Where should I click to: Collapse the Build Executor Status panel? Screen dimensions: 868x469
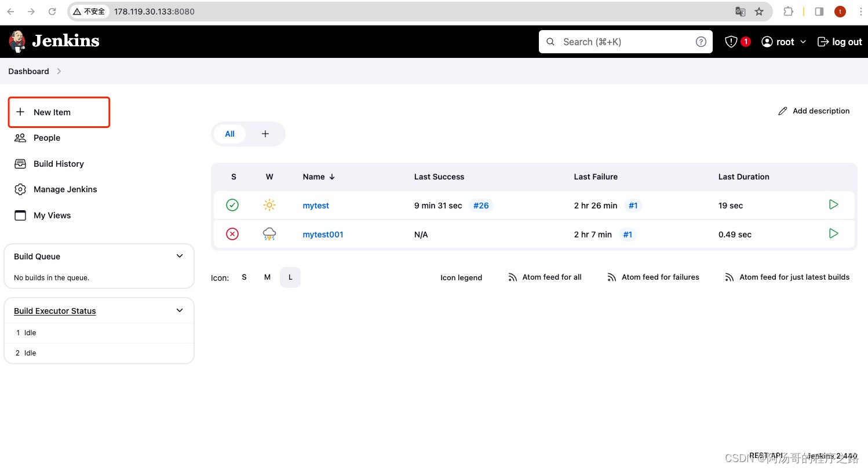tap(180, 310)
